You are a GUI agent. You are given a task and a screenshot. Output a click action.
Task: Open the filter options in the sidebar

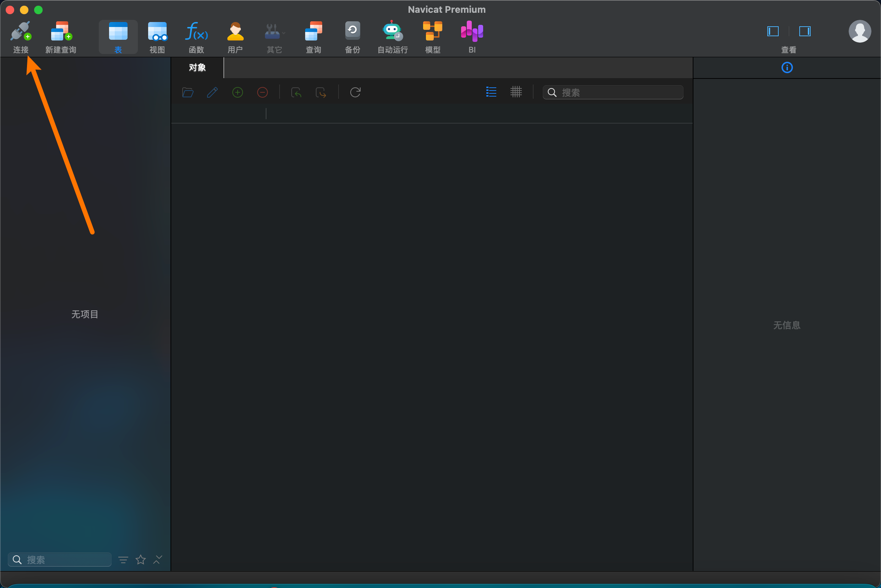tap(123, 560)
